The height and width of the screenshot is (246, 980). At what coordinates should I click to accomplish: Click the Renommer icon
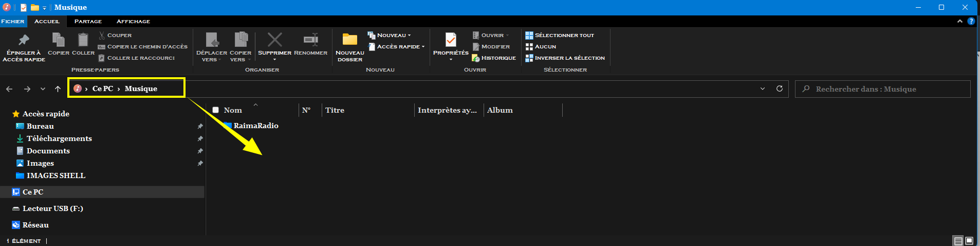[311, 40]
